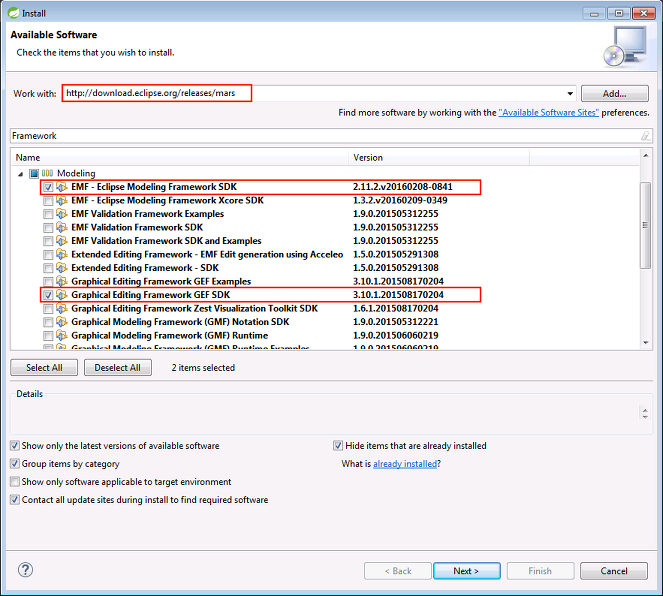Click the list scrollbar down arrow
The image size is (663, 596).
pyautogui.click(x=646, y=342)
